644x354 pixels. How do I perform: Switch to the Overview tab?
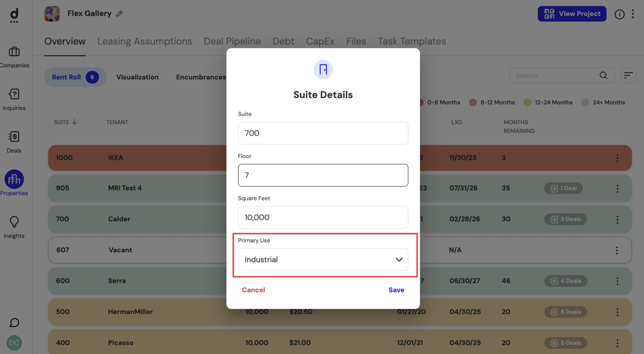[65, 41]
